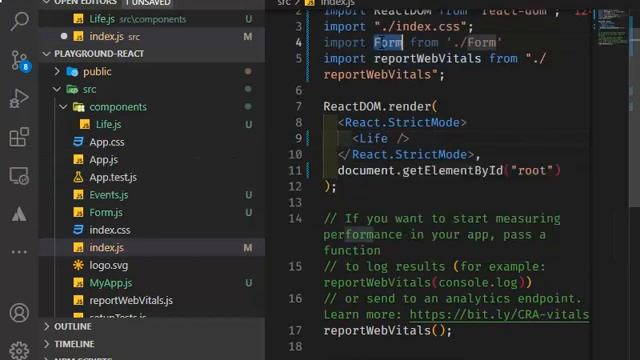This screenshot has height=360, width=640.
Task: Click the App.css file type icon
Action: (x=78, y=142)
